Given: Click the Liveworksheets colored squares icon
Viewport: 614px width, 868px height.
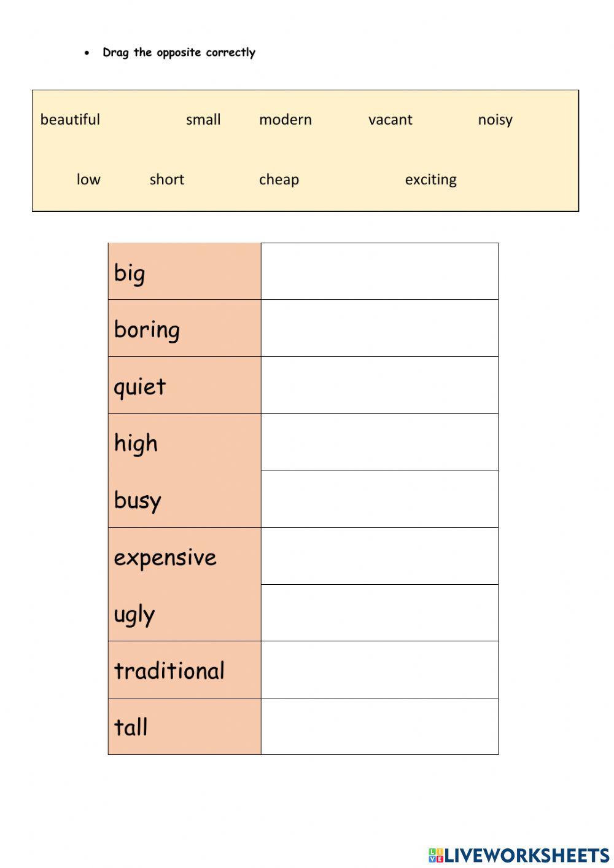Looking at the screenshot, I should (436, 855).
